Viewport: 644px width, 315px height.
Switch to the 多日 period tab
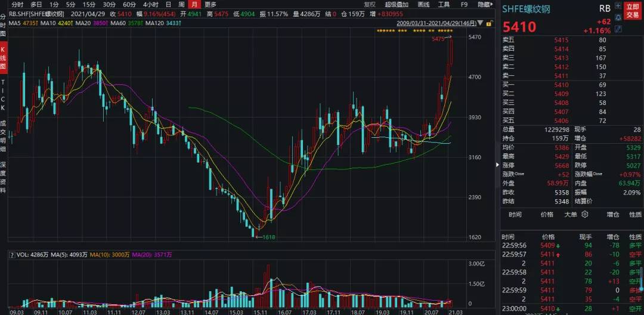coord(36,5)
